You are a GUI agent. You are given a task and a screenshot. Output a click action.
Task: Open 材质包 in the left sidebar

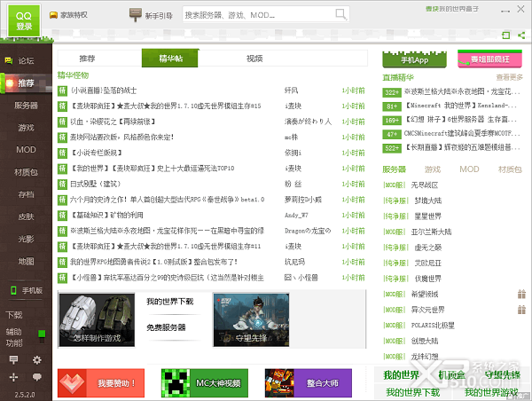(x=26, y=172)
